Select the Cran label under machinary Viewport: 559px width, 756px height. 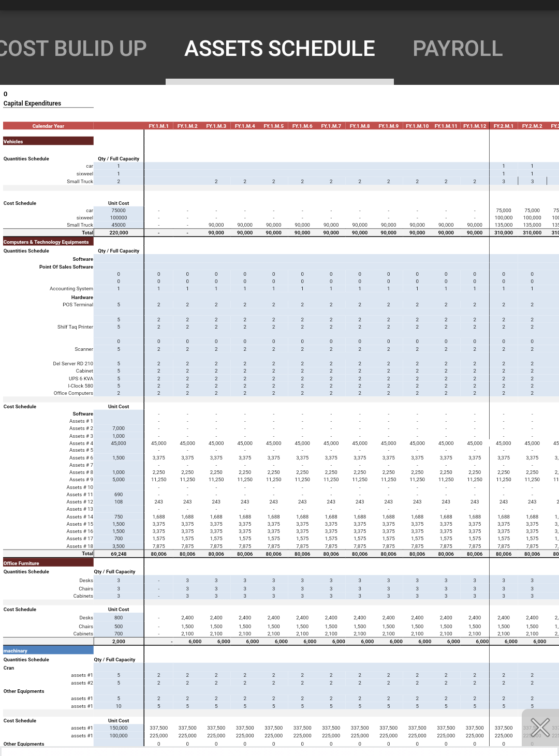tap(9, 668)
